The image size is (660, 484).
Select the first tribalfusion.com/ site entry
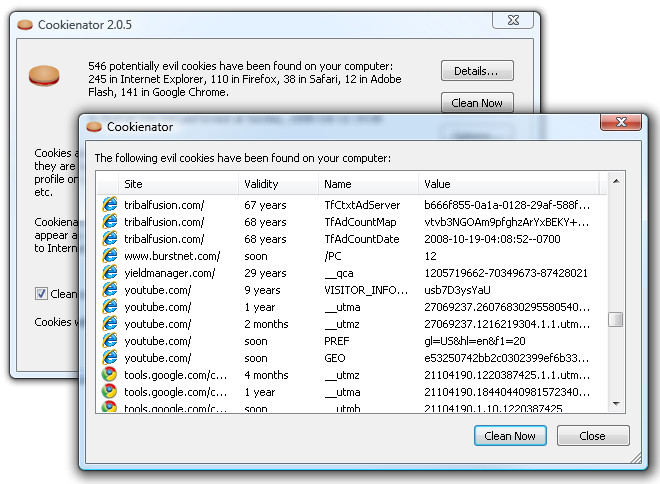coord(164,205)
